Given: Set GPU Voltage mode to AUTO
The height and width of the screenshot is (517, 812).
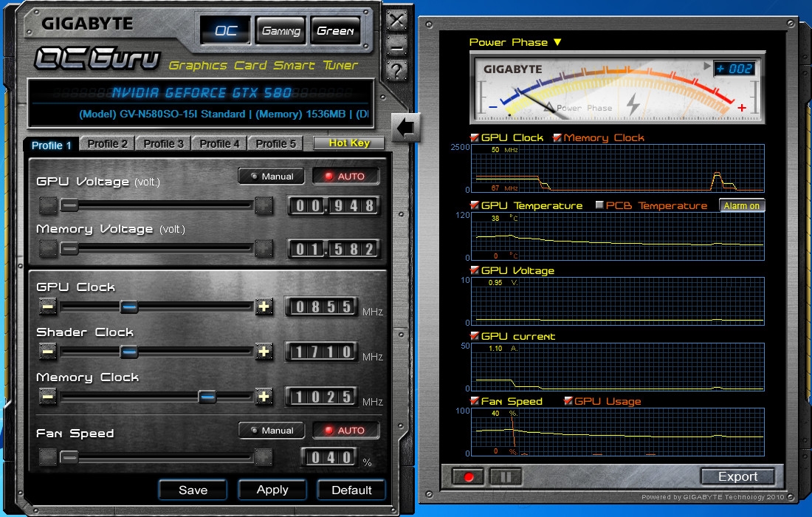Looking at the screenshot, I should click(x=346, y=176).
